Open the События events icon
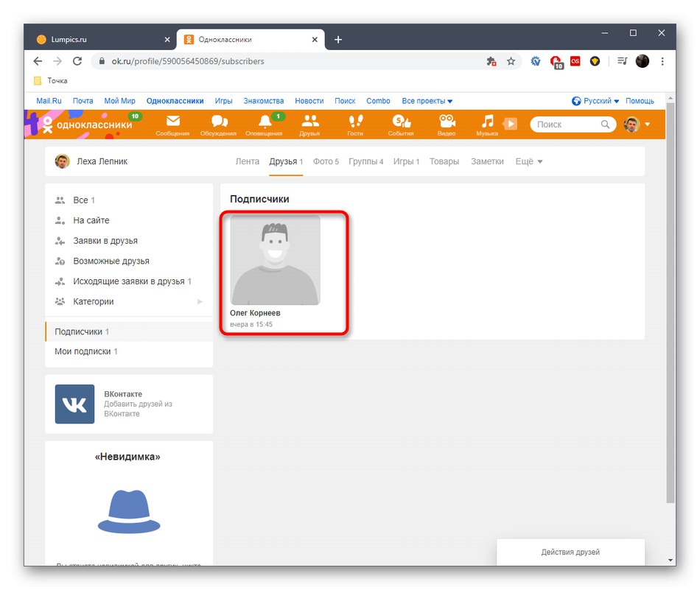The height and width of the screenshot is (590, 700). pos(401,125)
